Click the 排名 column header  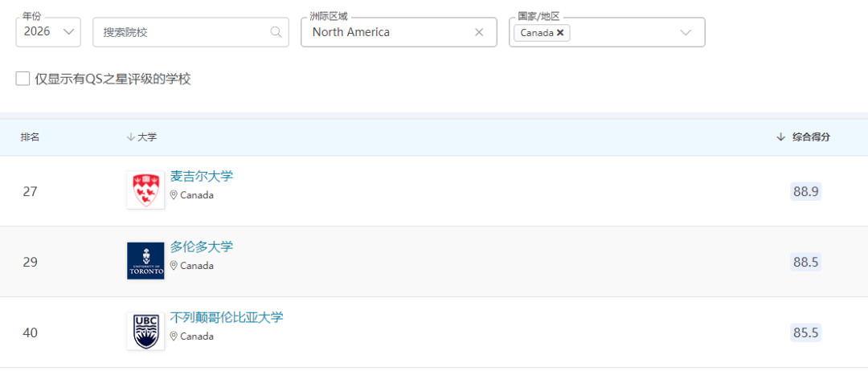[x=30, y=137]
